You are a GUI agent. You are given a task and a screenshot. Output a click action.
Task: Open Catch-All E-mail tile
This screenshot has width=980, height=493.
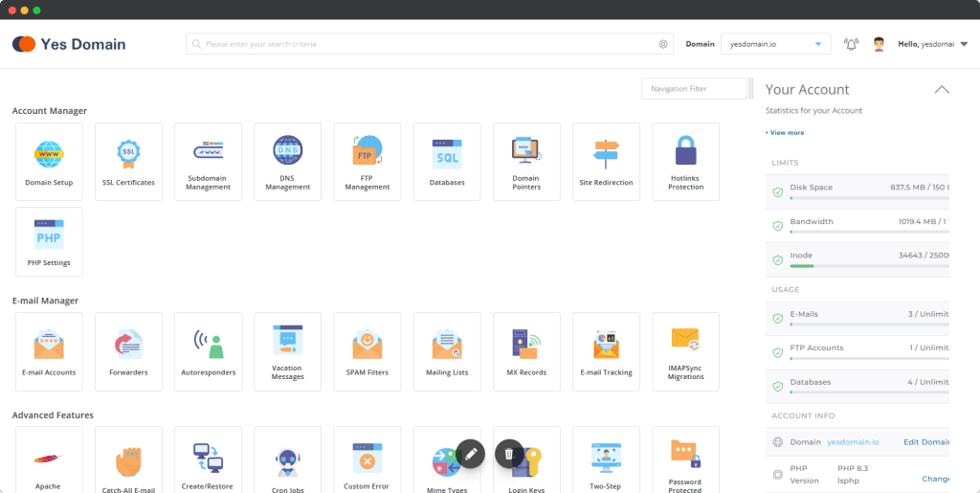point(128,459)
